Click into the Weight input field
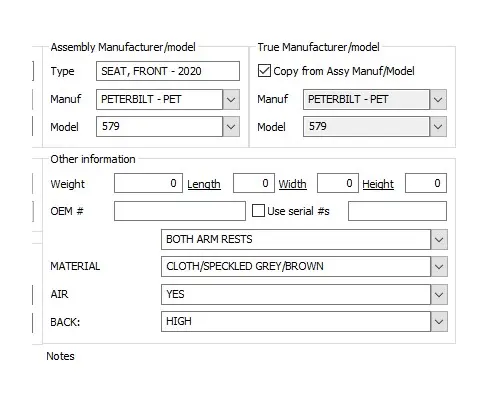 point(148,183)
